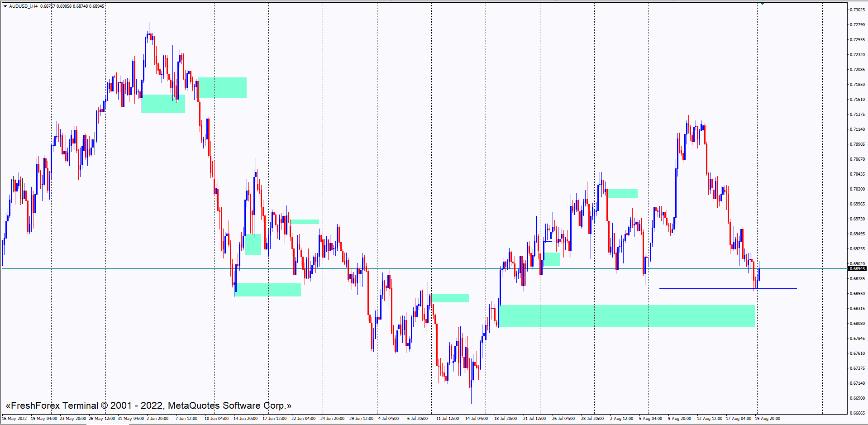Select the large green rectangle under the blue line
This screenshot has height=425, width=868.
point(627,316)
